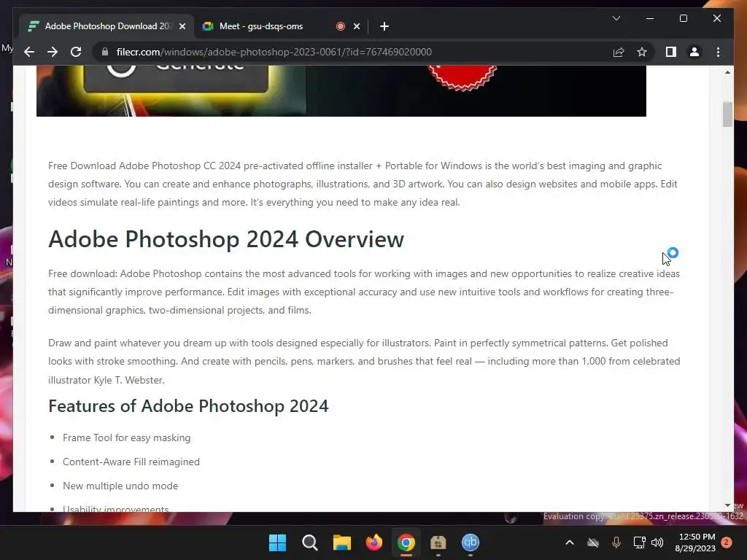Click 'New multiple undo mode' item
Screen dimensions: 747x560
click(120, 486)
